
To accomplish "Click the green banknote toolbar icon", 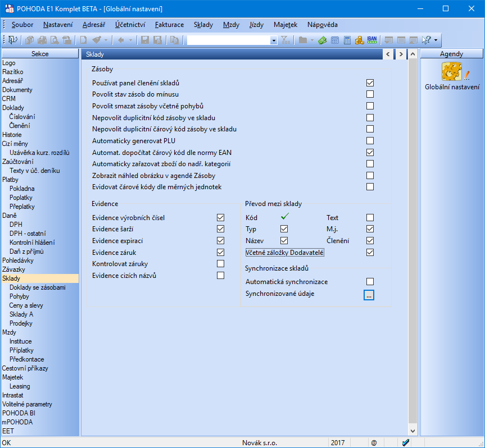I will pos(322,40).
